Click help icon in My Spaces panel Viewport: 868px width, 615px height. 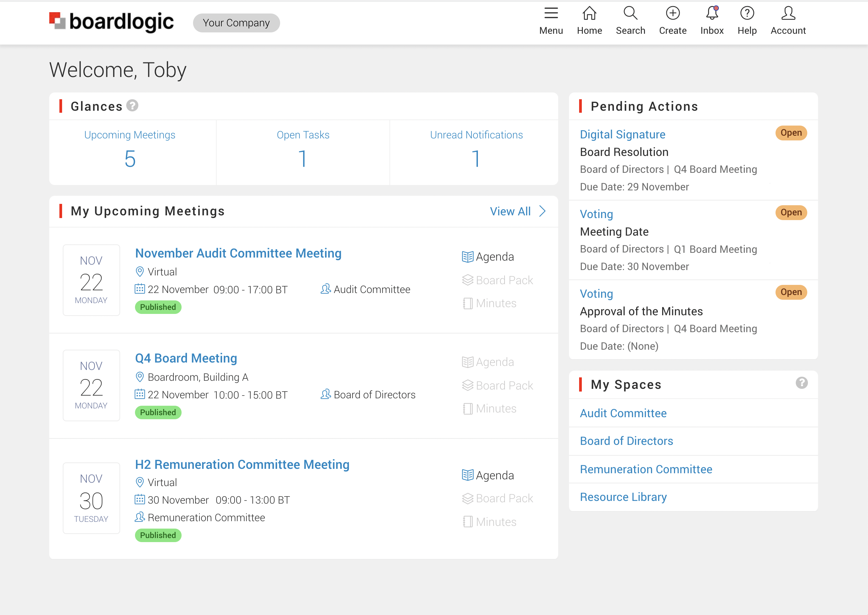[x=802, y=383]
